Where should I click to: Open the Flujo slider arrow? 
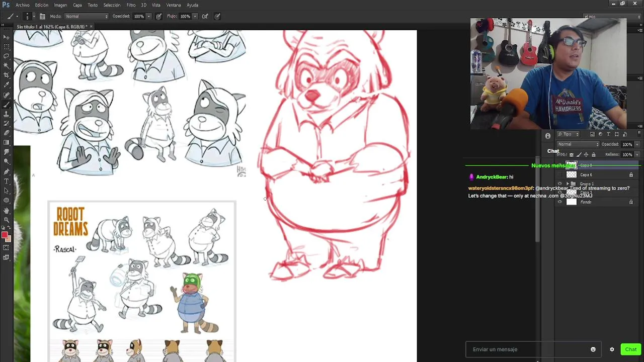pyautogui.click(x=195, y=16)
